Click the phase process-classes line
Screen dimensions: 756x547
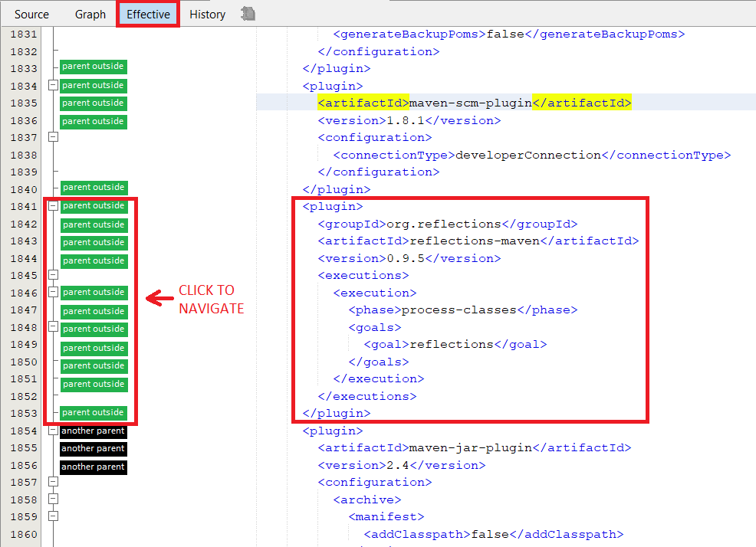[463, 310]
